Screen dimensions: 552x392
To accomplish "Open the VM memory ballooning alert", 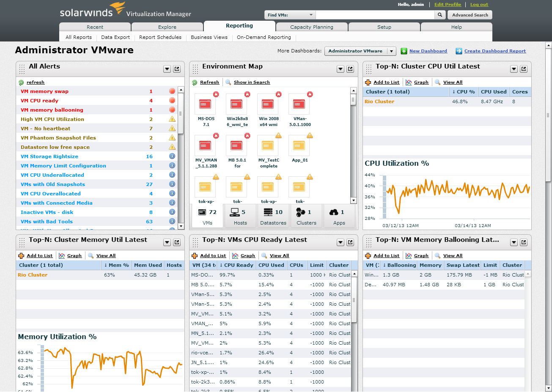I will tap(52, 110).
